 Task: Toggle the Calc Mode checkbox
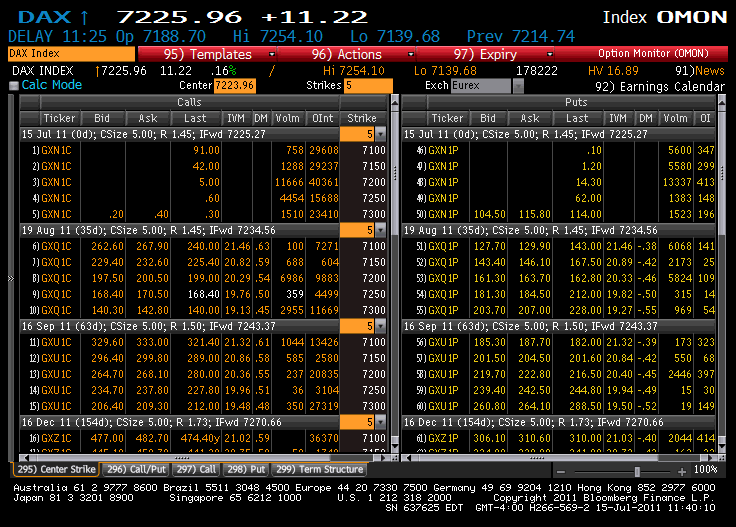click(14, 85)
